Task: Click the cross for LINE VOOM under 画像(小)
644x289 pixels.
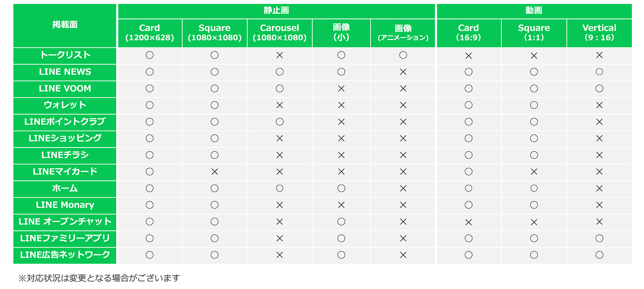Action: (341, 88)
